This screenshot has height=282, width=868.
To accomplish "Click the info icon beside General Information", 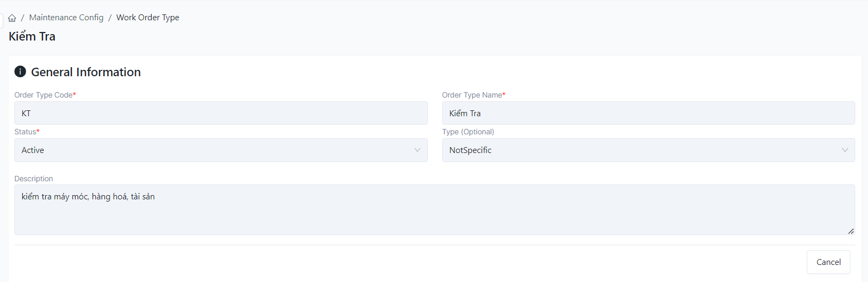I will point(20,71).
